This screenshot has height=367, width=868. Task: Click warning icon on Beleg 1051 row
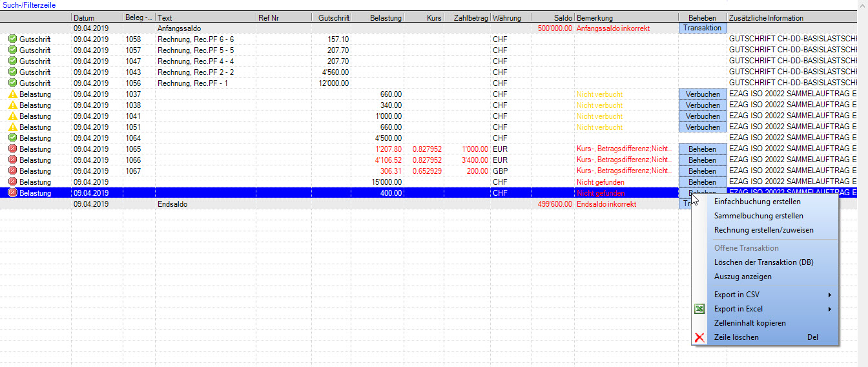point(12,127)
